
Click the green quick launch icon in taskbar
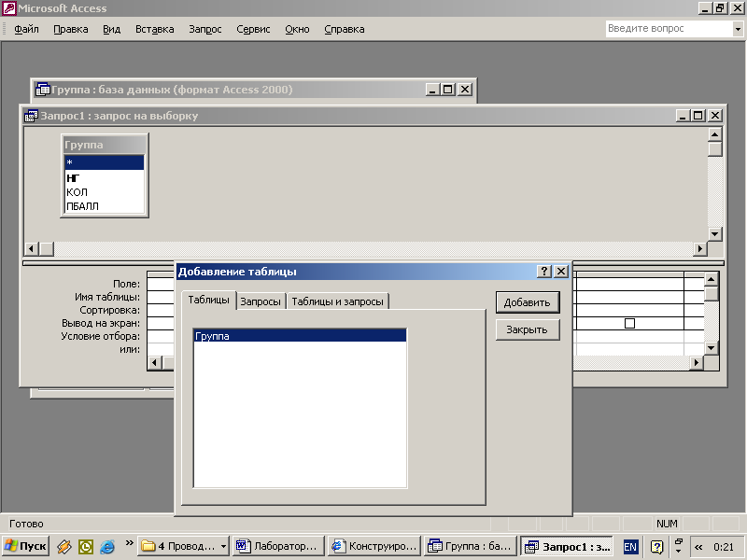pyautogui.click(x=86, y=546)
